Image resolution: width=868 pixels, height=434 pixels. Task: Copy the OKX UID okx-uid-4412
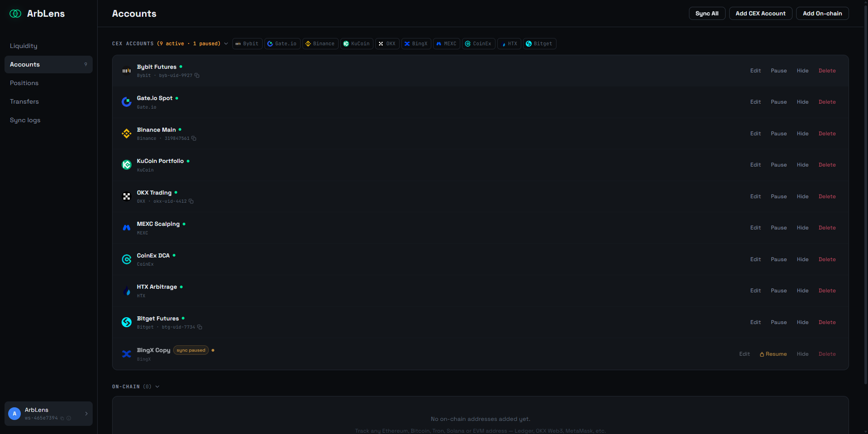coord(191,201)
